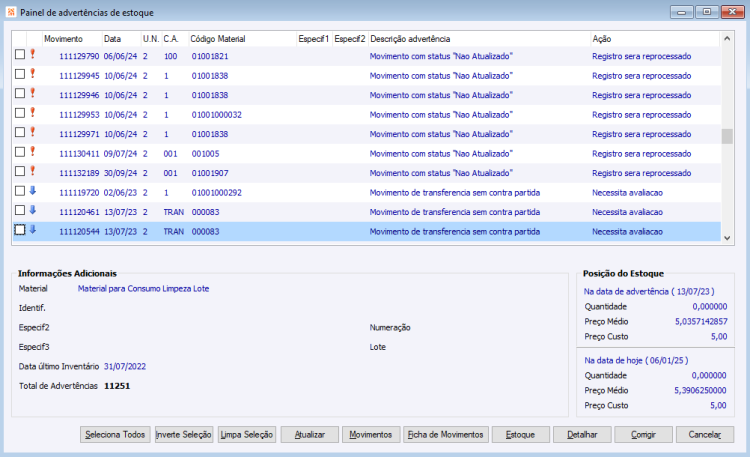750x457 pixels.
Task: Click the Corrigir button
Action: (643, 435)
